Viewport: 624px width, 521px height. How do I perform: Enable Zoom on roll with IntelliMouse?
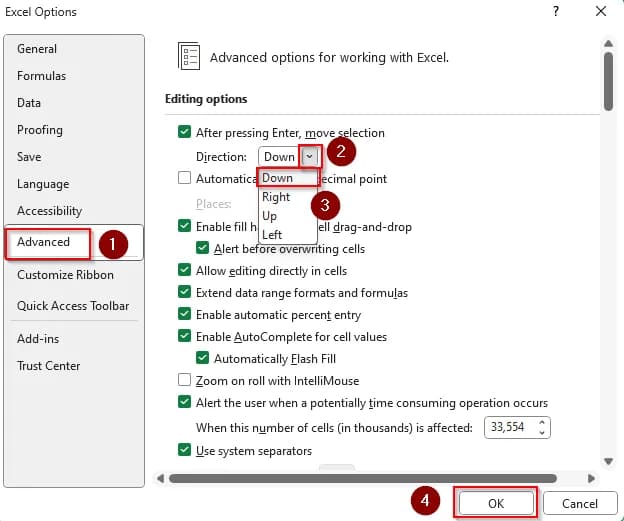pos(184,380)
